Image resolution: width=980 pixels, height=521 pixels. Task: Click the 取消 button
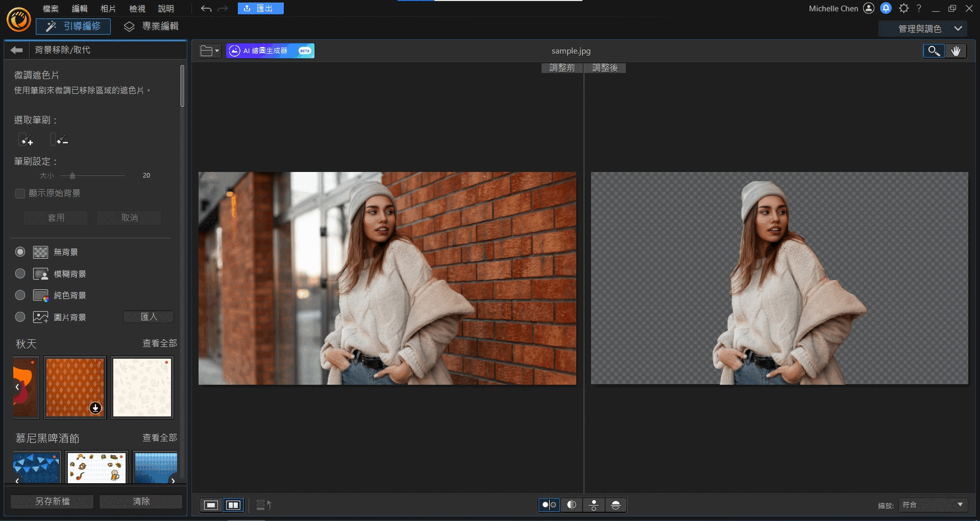(129, 218)
